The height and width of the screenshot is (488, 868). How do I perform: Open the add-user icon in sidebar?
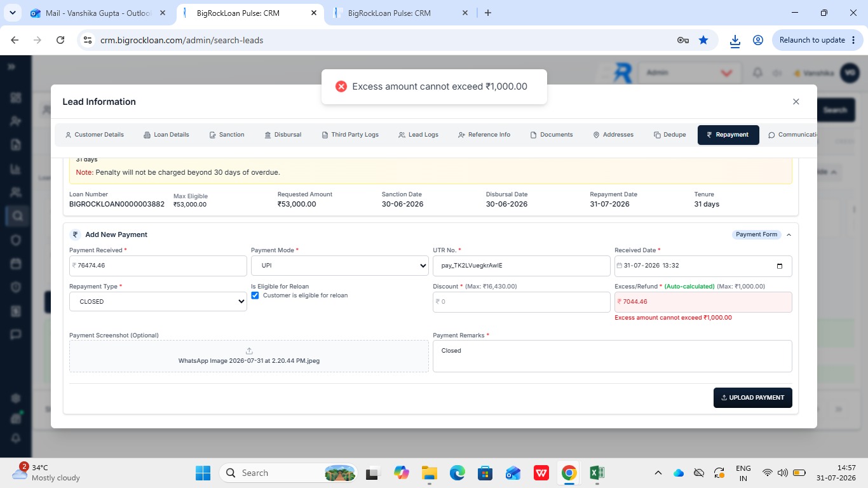coord(16,121)
